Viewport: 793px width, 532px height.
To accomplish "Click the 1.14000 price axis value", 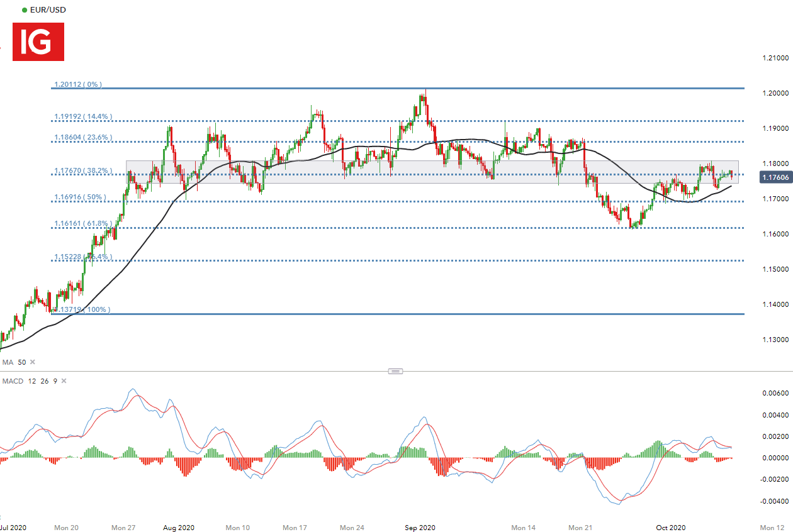I will pos(775,304).
